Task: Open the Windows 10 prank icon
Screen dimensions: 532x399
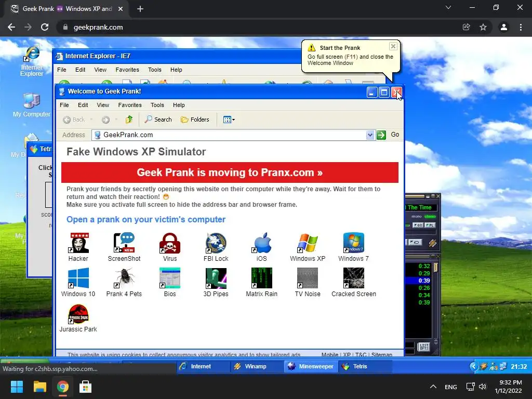Action: point(78,282)
